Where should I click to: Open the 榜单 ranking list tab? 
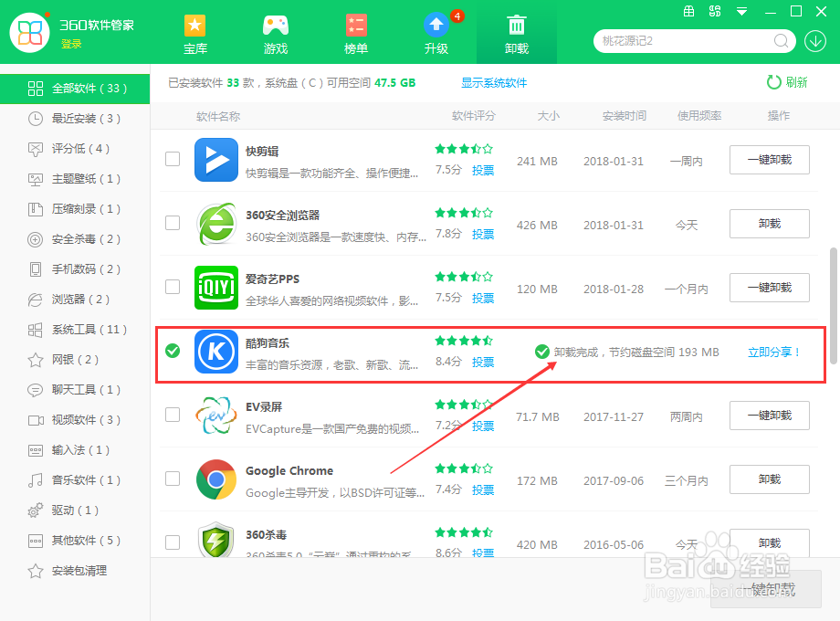point(356,34)
